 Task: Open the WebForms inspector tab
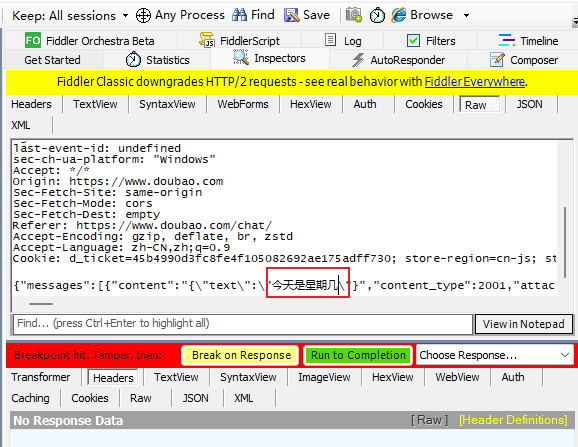pyautogui.click(x=243, y=104)
